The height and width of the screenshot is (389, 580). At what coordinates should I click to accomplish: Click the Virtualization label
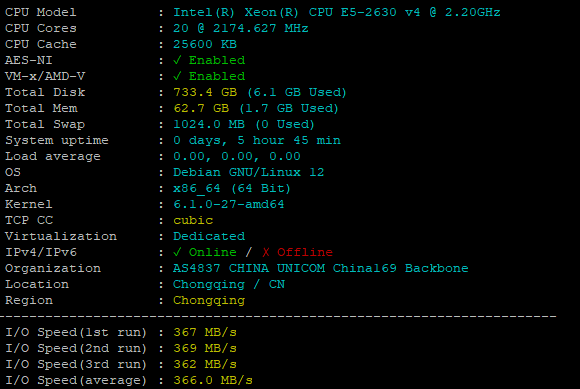[61, 236]
